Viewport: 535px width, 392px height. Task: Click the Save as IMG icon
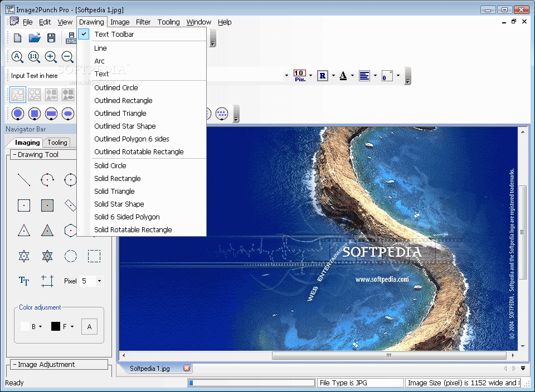(71, 37)
